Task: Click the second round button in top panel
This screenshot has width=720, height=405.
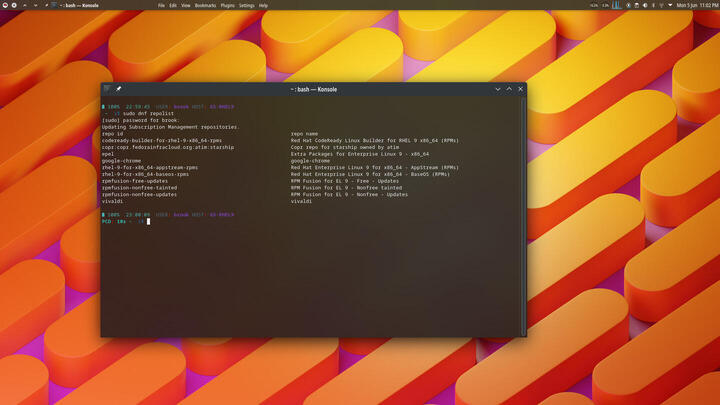Action: 14,6
